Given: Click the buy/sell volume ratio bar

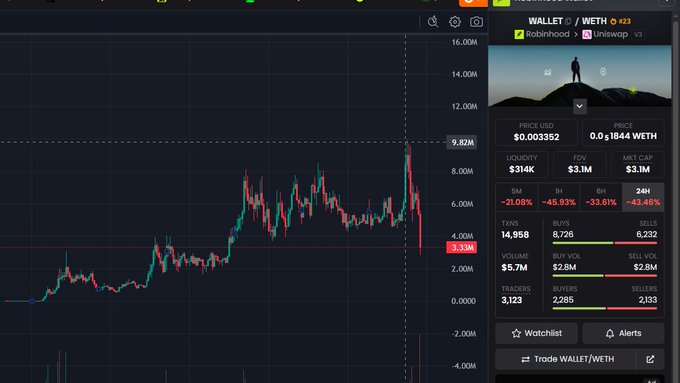Looking at the screenshot, I should click(x=605, y=275).
